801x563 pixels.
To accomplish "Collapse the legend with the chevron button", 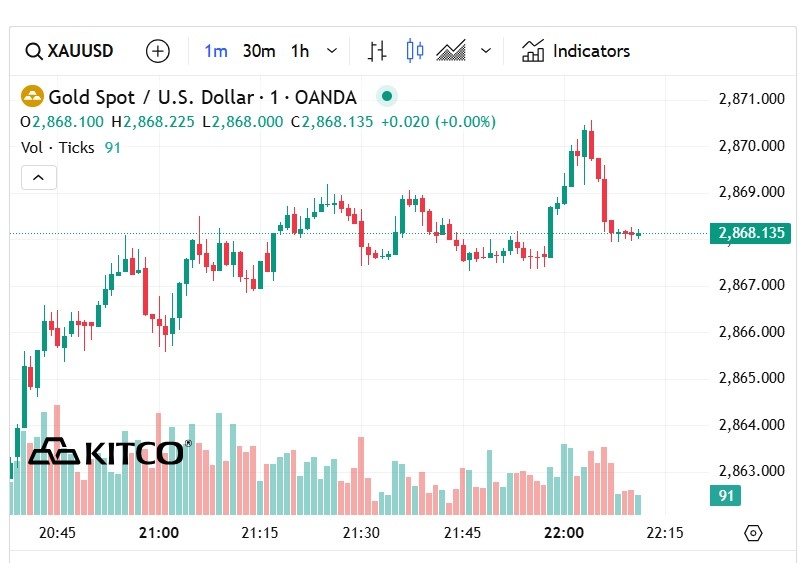I will pos(39,178).
